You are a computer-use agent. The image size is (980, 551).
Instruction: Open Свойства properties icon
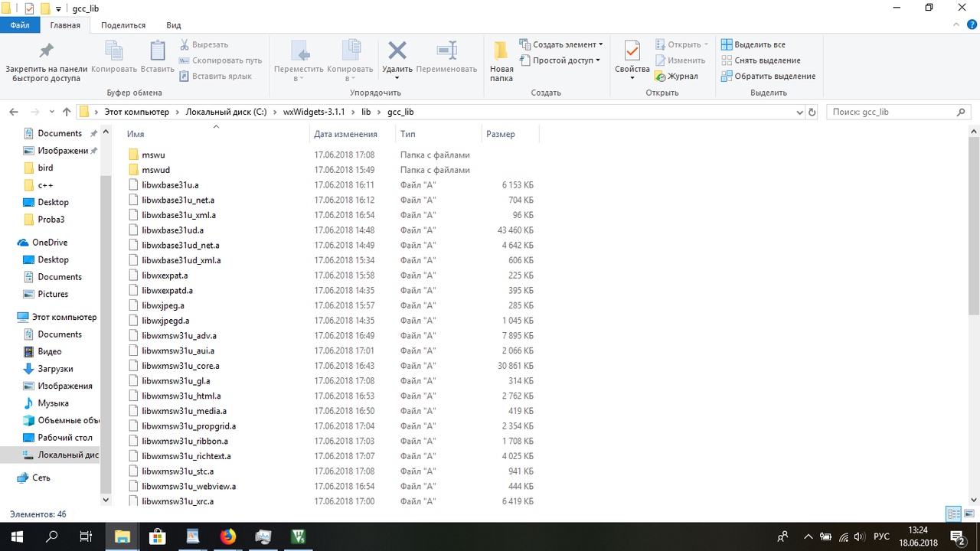632,52
